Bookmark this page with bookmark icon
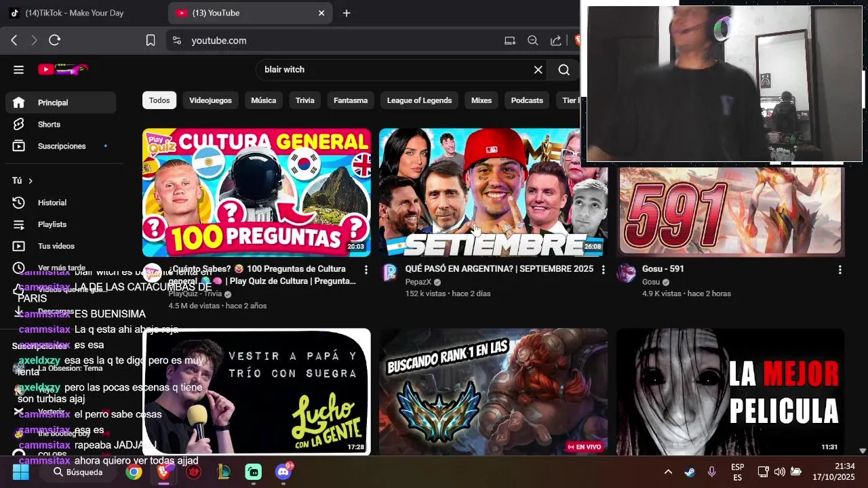The width and height of the screenshot is (868, 488). (151, 41)
